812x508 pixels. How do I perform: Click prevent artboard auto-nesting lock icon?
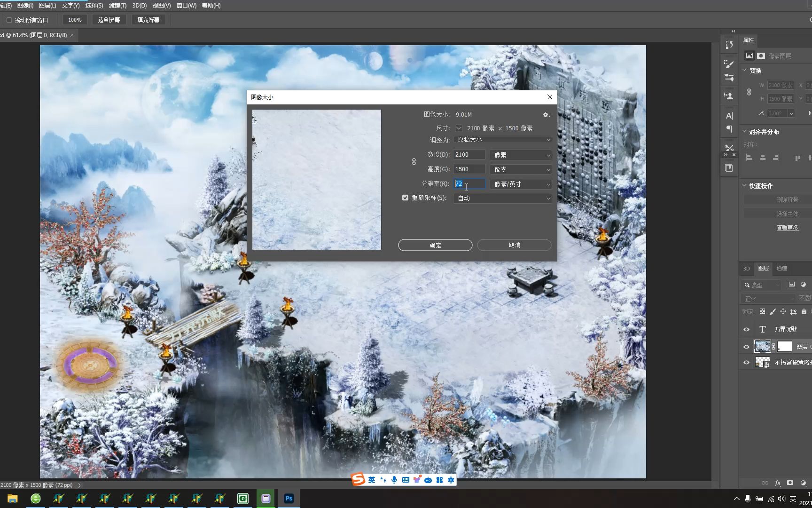[794, 311]
